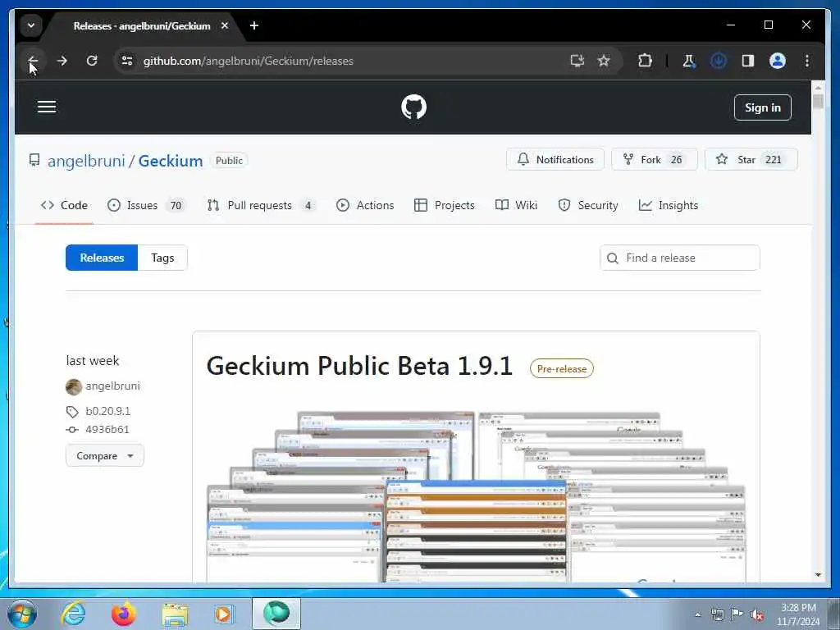
Task: Expand the tab search dropdown arrow
Action: click(x=31, y=25)
